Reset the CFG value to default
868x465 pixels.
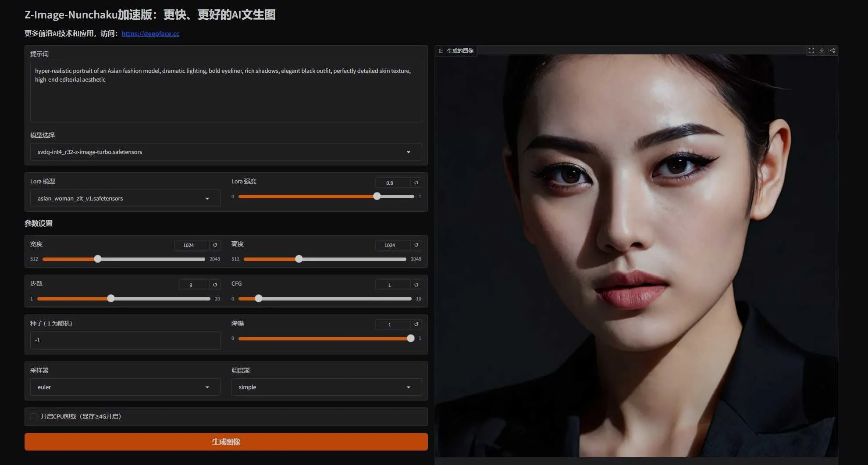coord(416,284)
